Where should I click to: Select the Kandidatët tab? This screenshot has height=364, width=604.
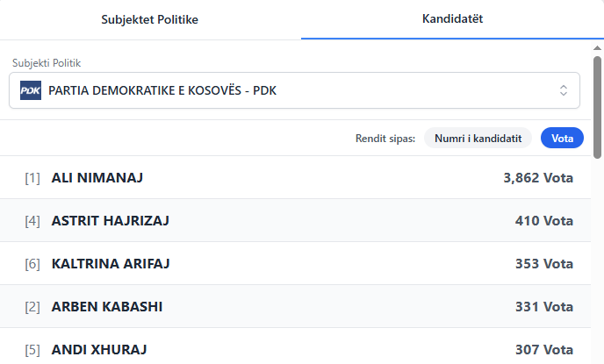(452, 18)
